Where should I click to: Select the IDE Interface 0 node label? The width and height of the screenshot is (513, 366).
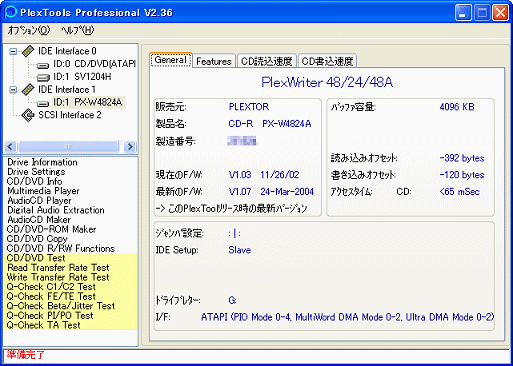point(67,51)
